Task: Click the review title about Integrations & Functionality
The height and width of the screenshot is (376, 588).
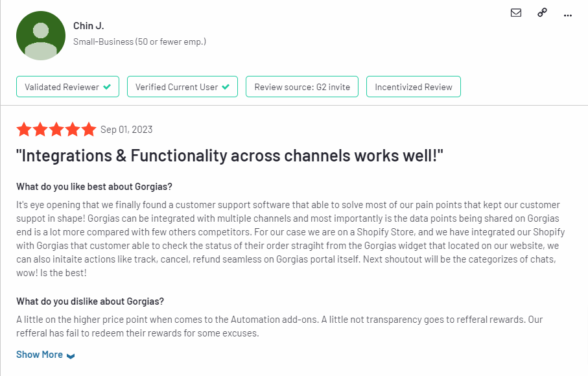Action: (229, 156)
